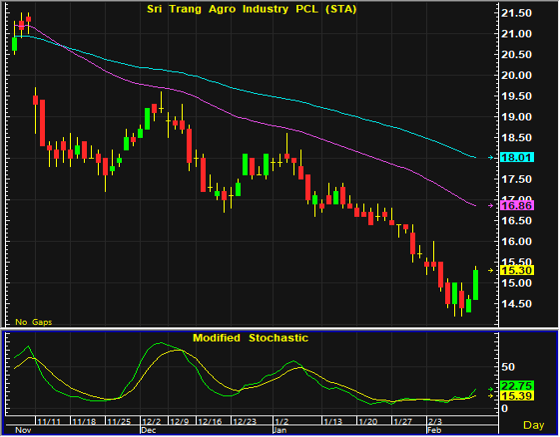560x437 pixels.
Task: Click the Feb month label on the time axis
Action: [x=434, y=430]
